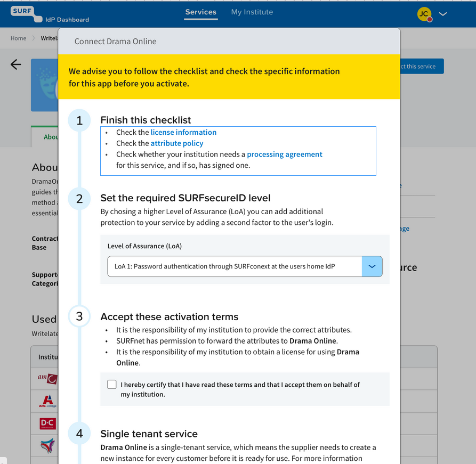Click the Single tenant service heading
Viewport: 476px width, 464px height.
pos(149,434)
